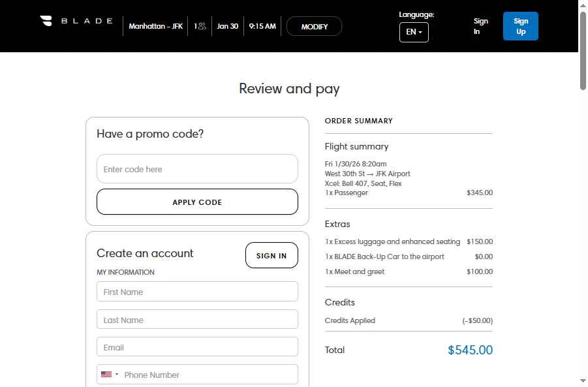This screenshot has width=588, height=387.
Task: Click the MODIFY button
Action: 315,26
